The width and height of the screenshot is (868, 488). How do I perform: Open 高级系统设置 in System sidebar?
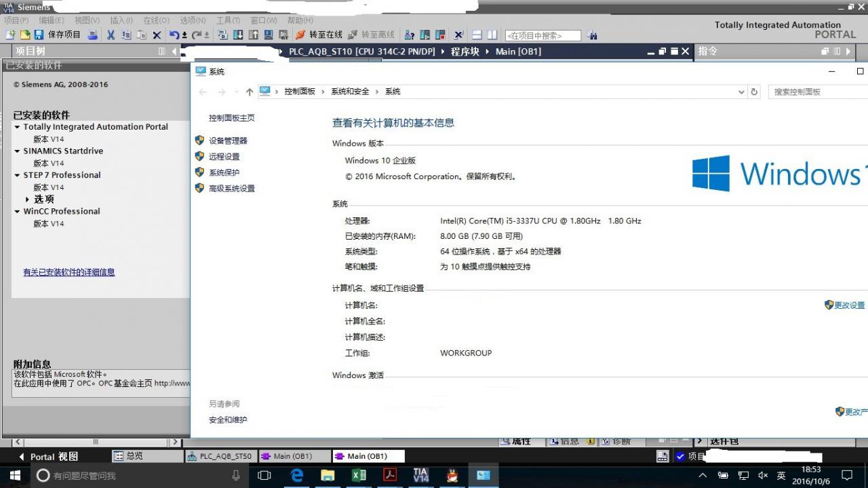click(x=232, y=189)
